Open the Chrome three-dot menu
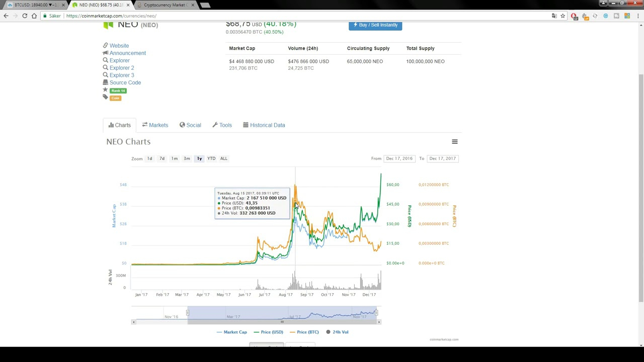 (638, 16)
